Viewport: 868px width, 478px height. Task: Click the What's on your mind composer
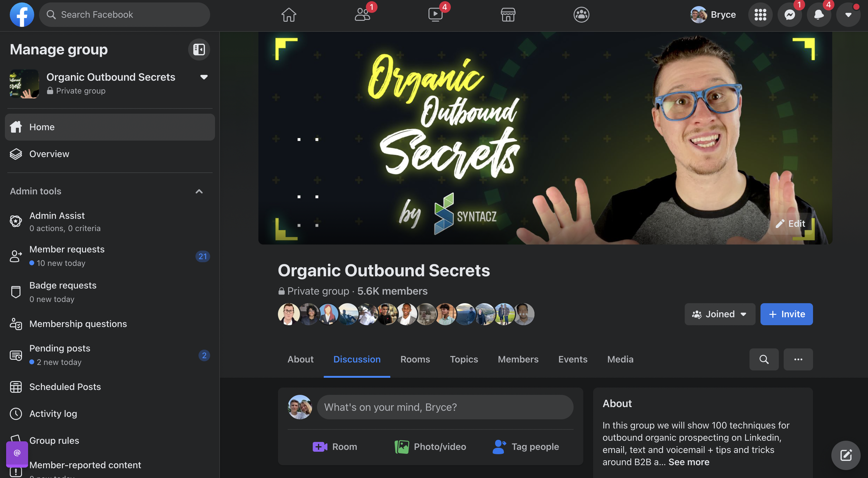pos(445,407)
